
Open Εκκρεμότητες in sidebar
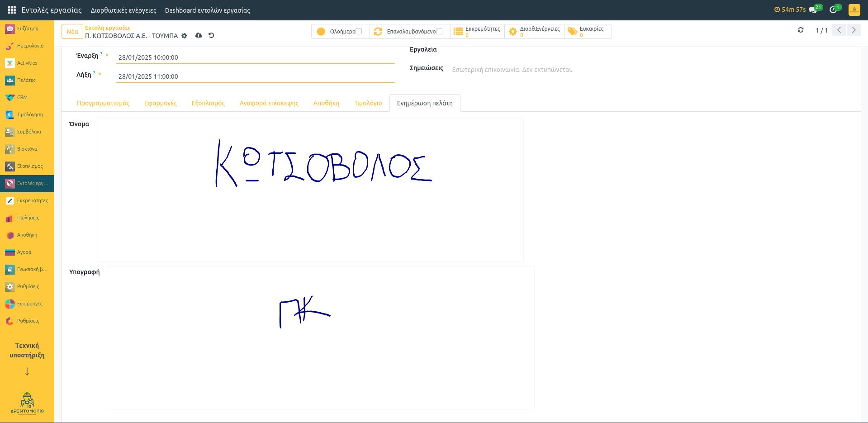coord(27,200)
